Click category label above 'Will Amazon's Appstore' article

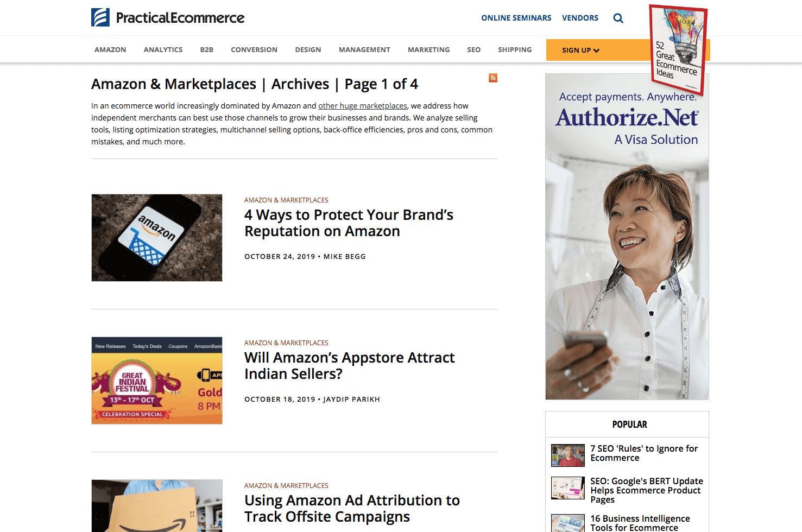point(286,343)
